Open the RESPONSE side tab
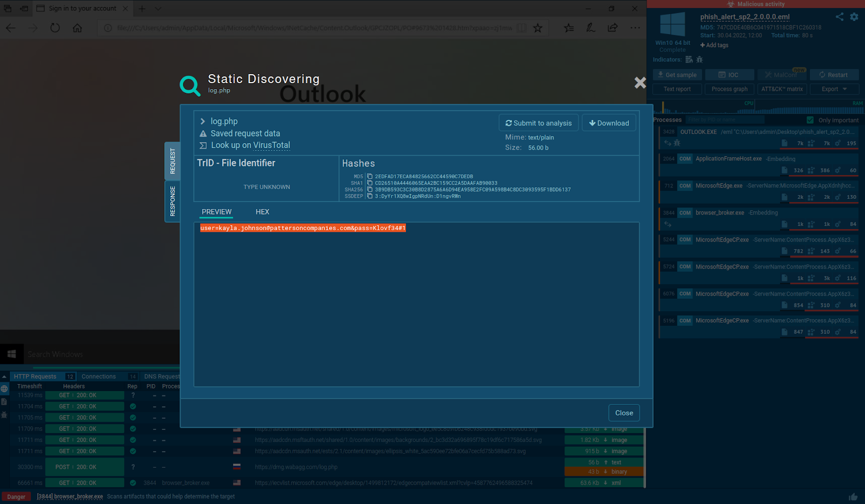This screenshot has height=504, width=865. [x=172, y=201]
